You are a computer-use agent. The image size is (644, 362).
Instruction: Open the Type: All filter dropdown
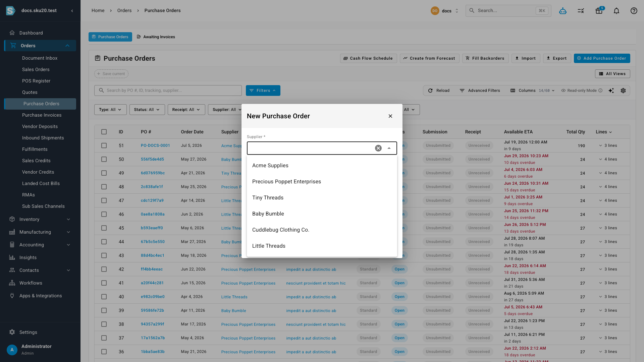coord(110,110)
